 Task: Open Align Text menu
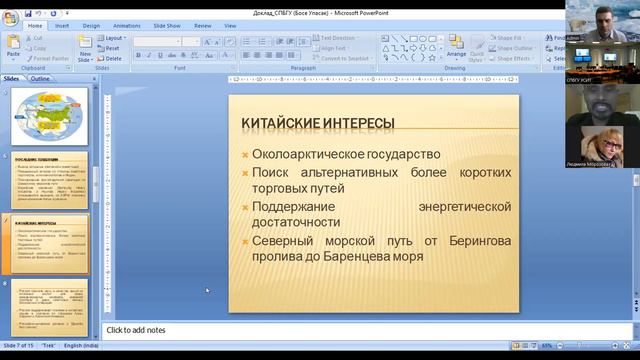click(x=330, y=48)
